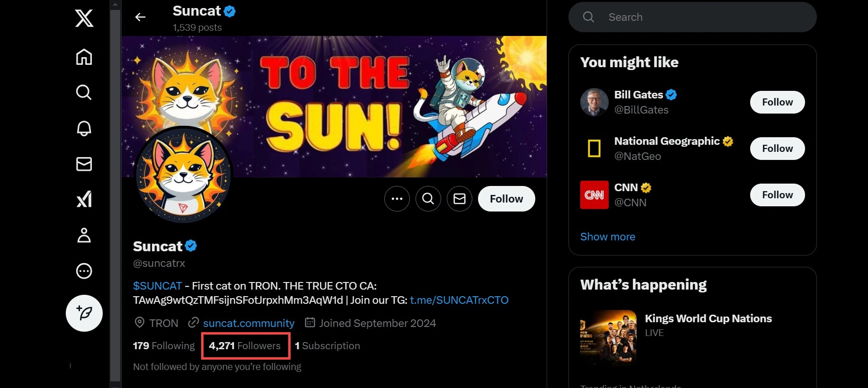View the 4,271 Followers list

(x=245, y=346)
